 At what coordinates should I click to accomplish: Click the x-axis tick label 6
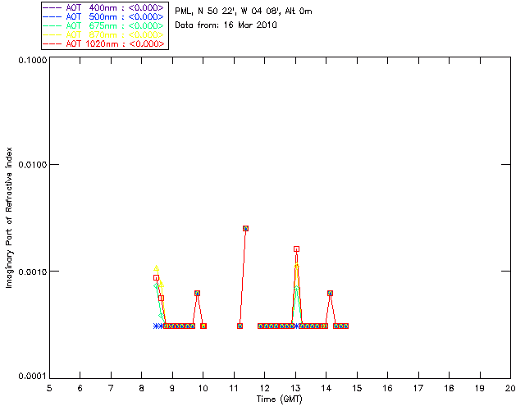tap(80, 388)
